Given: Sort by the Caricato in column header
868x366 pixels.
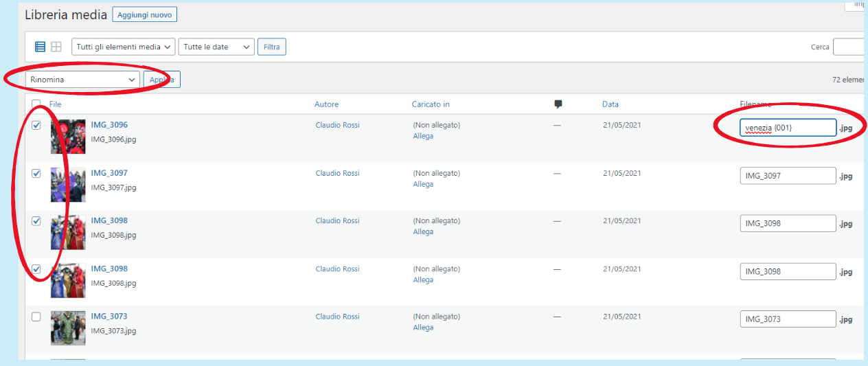Looking at the screenshot, I should click(x=431, y=104).
